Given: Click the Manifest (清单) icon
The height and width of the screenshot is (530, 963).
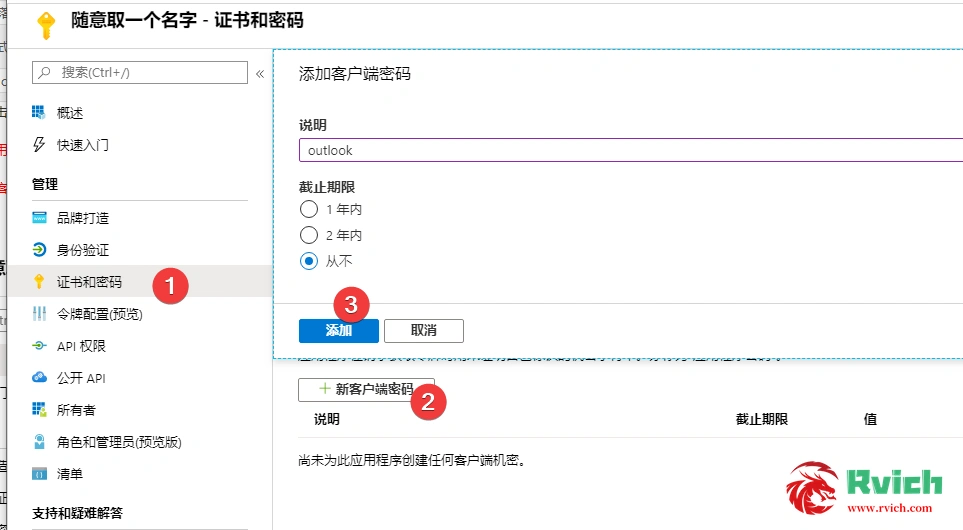Looking at the screenshot, I should click(x=39, y=474).
